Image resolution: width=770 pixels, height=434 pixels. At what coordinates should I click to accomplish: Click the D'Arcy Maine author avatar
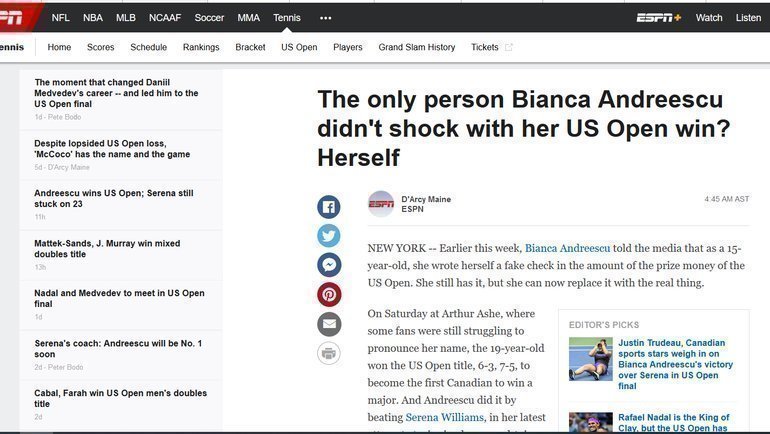coord(381,204)
